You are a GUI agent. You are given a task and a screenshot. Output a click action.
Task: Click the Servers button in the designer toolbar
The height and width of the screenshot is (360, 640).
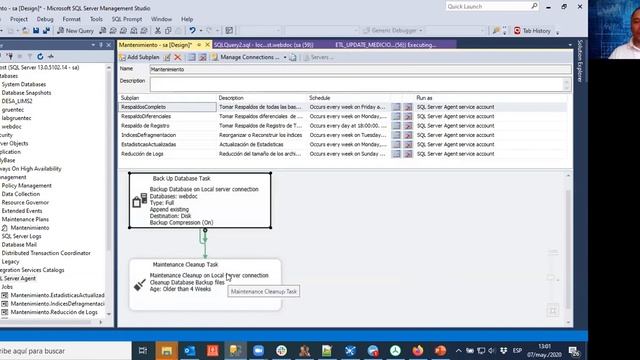pos(318,57)
